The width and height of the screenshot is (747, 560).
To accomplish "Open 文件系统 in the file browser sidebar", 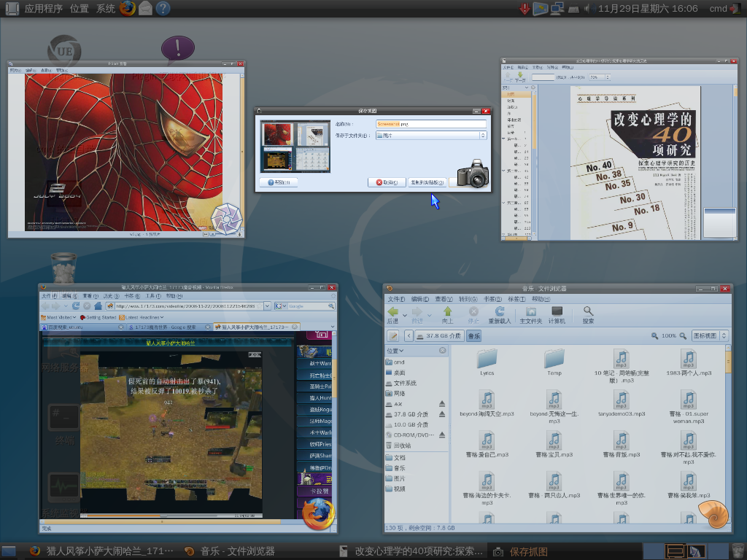I will [x=401, y=384].
